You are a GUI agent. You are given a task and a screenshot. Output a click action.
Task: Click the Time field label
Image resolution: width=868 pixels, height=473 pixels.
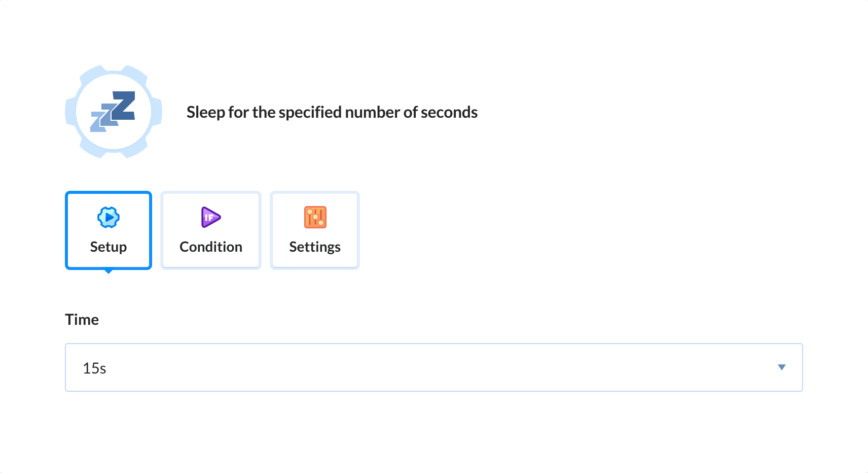click(x=82, y=320)
